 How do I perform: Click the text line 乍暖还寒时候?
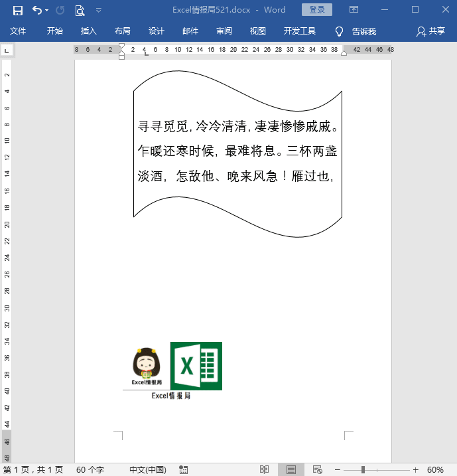pyautogui.click(x=237, y=151)
